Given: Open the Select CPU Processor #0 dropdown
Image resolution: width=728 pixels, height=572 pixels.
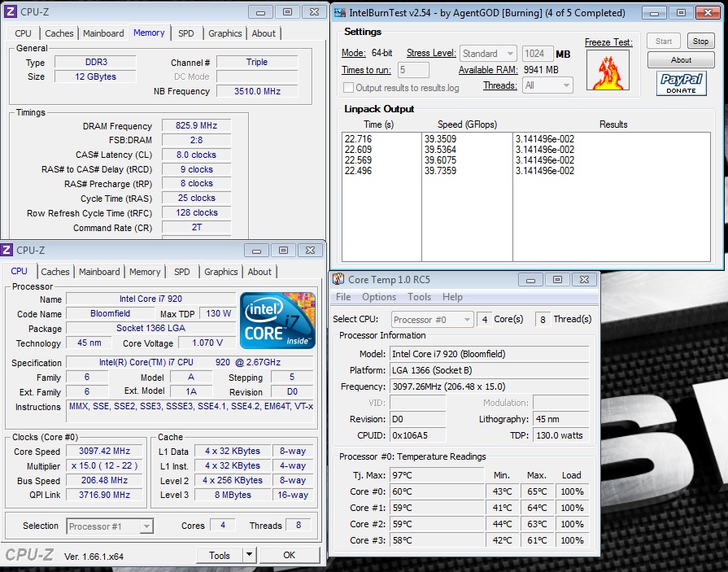Looking at the screenshot, I should pos(432,319).
